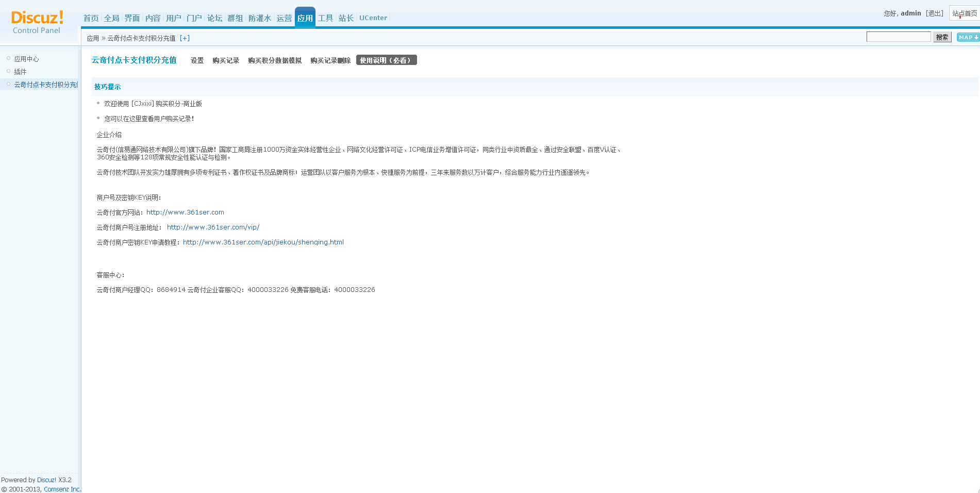Switch to the 论坛 menu
980x493 pixels.
click(x=214, y=18)
